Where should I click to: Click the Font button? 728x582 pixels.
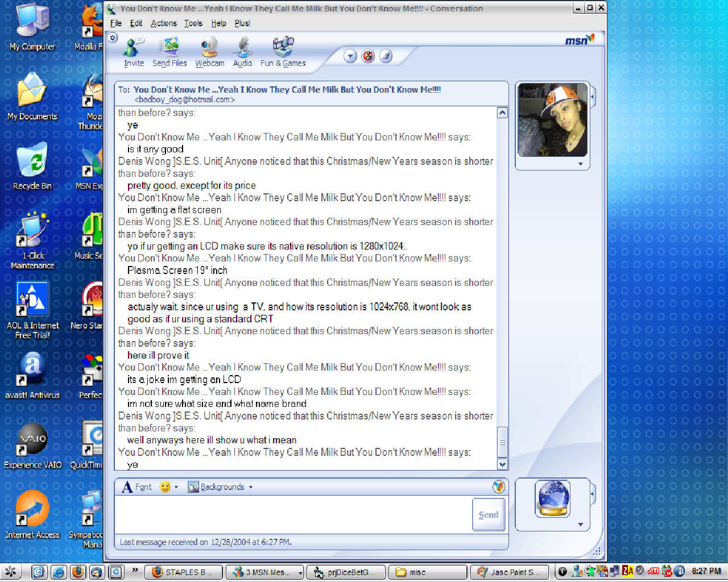click(x=137, y=487)
